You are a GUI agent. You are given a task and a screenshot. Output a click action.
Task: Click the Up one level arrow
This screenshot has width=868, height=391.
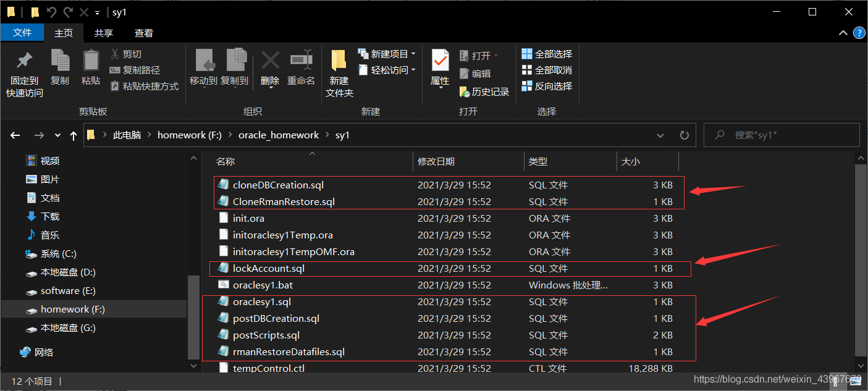(74, 135)
